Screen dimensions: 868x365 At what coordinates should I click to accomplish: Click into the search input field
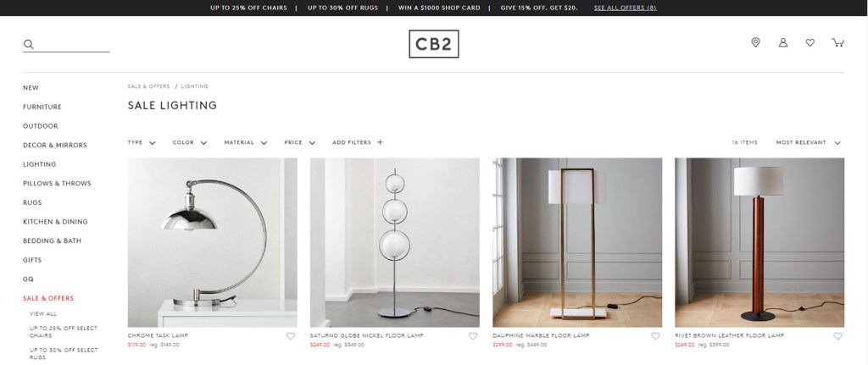click(x=73, y=44)
